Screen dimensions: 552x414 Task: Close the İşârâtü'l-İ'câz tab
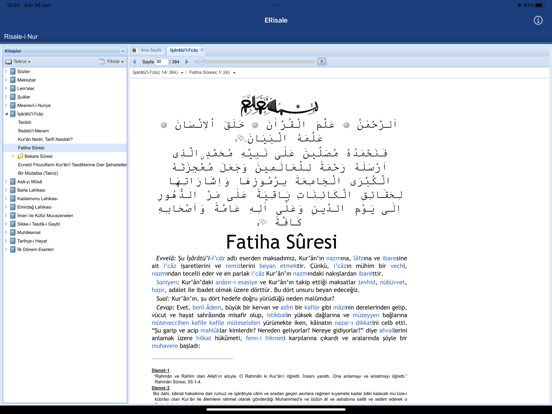202,50
